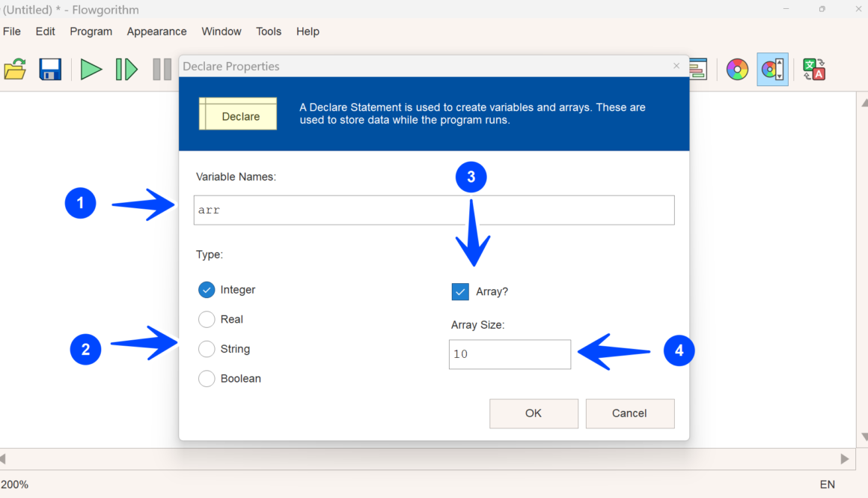Step through the program with the step icon
Screen dimensions: 868x498
coord(126,70)
